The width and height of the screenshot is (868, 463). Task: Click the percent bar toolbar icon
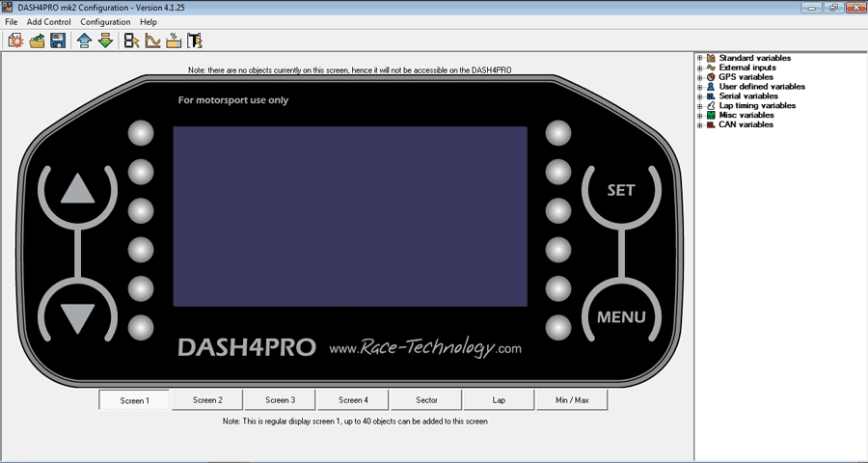pyautogui.click(x=174, y=41)
